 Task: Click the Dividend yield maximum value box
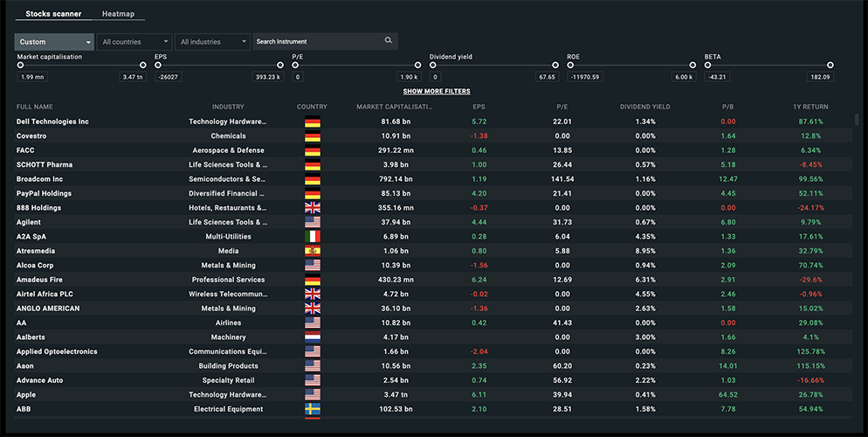(547, 77)
